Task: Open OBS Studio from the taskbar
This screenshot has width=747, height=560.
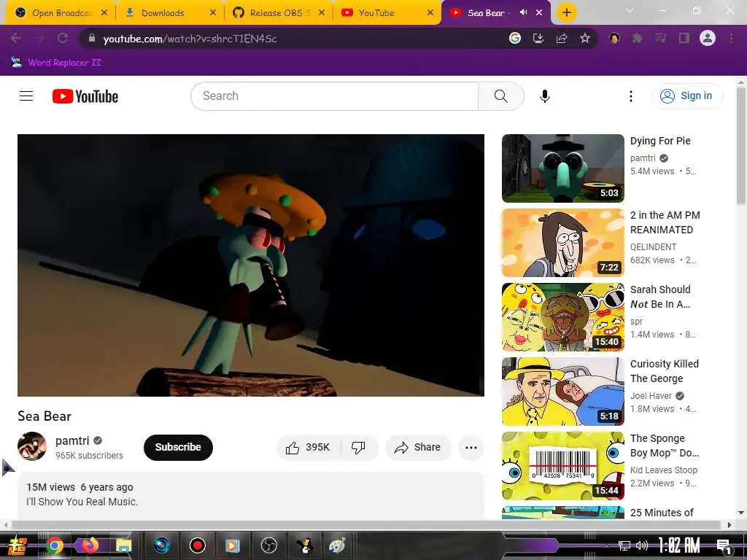Action: 269,545
